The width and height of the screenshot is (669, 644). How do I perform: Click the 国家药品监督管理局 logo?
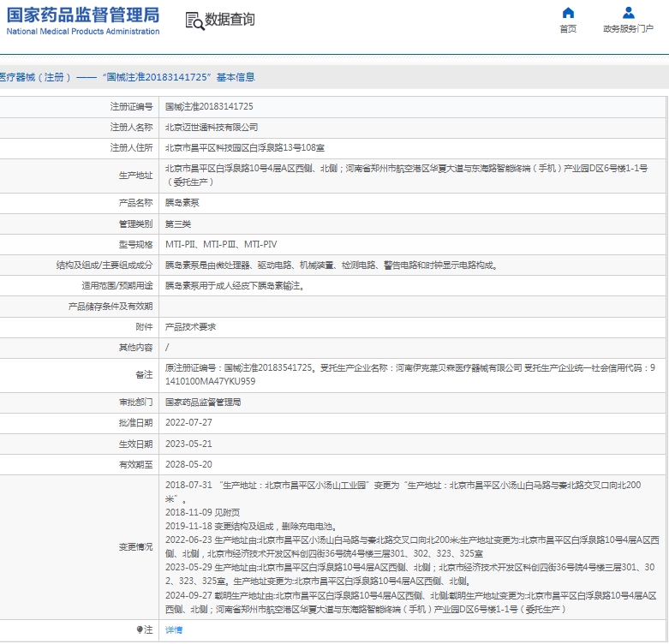83,15
